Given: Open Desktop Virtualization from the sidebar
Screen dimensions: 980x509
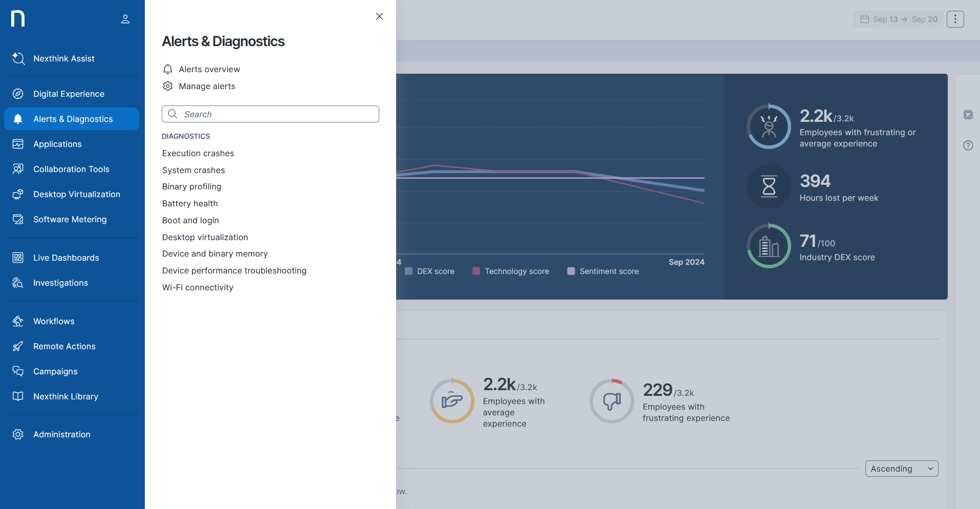Looking at the screenshot, I should click(x=18, y=194).
